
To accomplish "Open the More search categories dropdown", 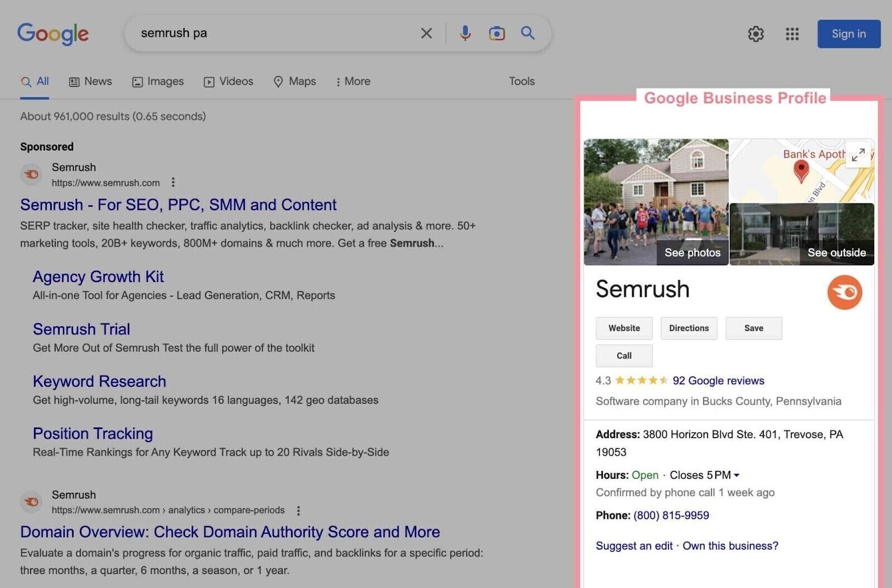I will click(x=353, y=81).
